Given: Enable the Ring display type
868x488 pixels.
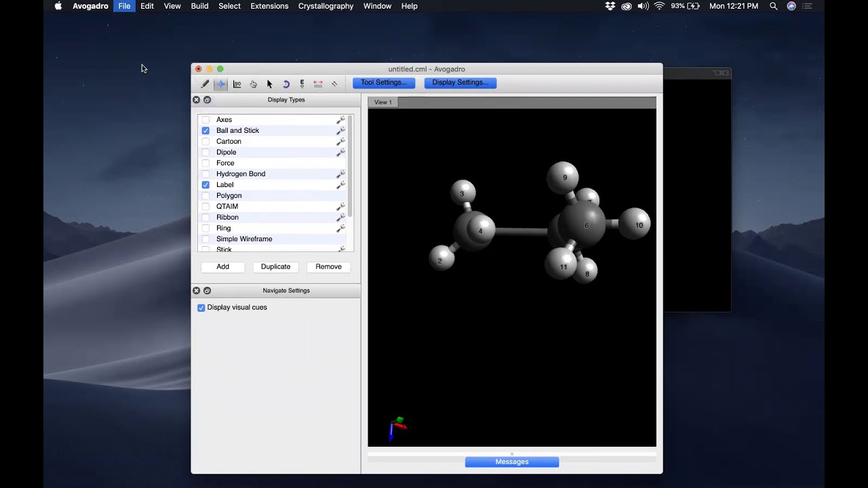Looking at the screenshot, I should point(205,228).
